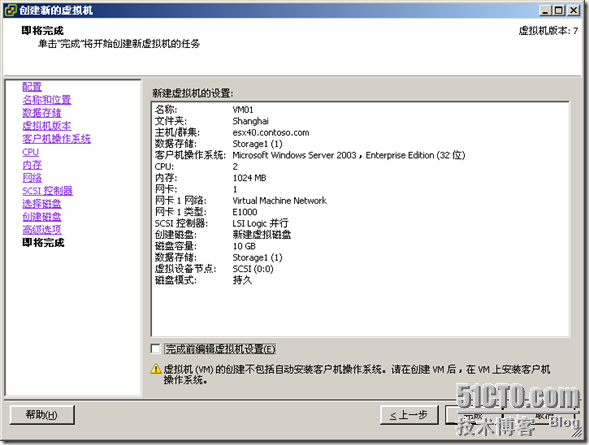Go to the CPU step link

pos(30,152)
